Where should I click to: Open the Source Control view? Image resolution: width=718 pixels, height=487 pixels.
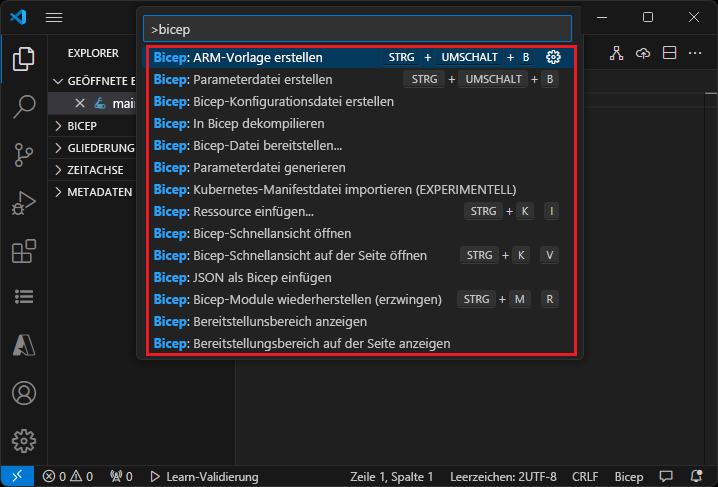point(24,155)
